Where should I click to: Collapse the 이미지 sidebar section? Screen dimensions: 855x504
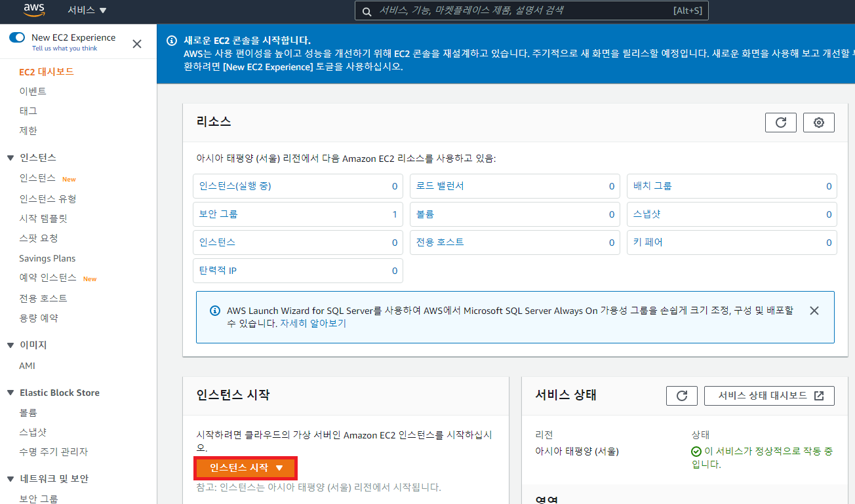[10, 345]
